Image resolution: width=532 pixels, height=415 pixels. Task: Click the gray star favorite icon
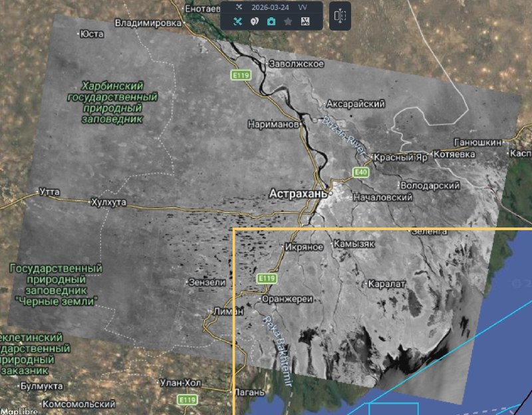pyautogui.click(x=288, y=21)
